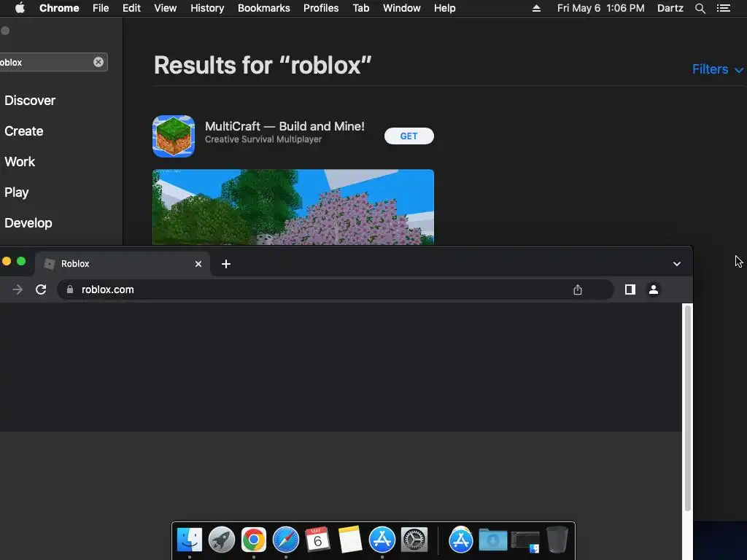Open date and time in menu bar
Screen dimensions: 747x560
tap(601, 8)
